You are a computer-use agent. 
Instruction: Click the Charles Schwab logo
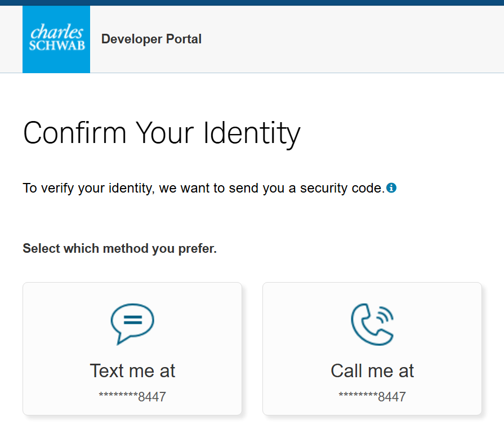56,39
